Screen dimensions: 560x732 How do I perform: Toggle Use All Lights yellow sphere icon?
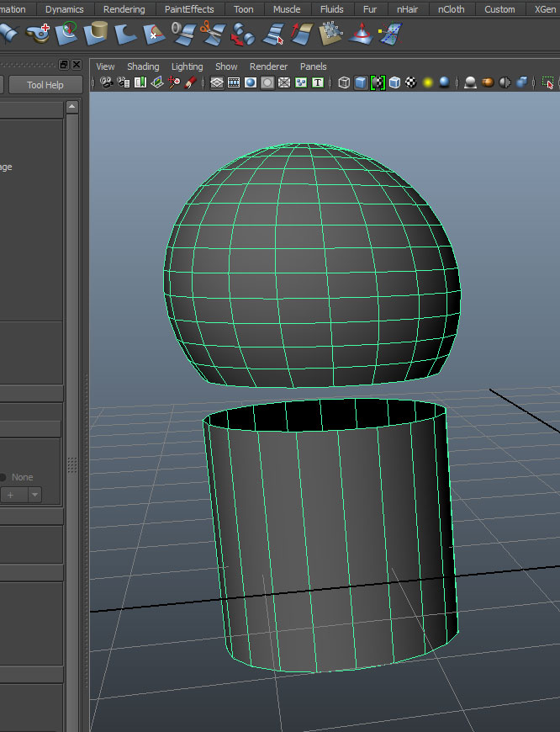pyautogui.click(x=428, y=82)
